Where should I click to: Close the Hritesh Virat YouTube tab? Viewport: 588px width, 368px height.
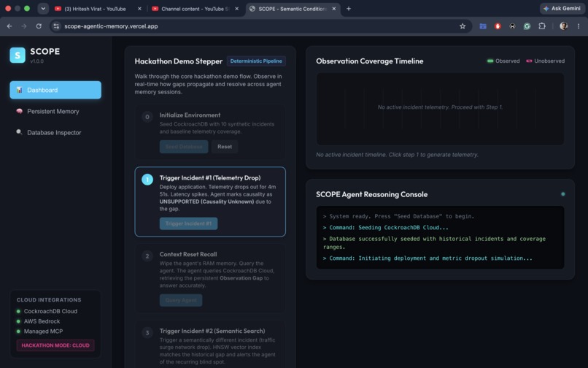coord(139,9)
